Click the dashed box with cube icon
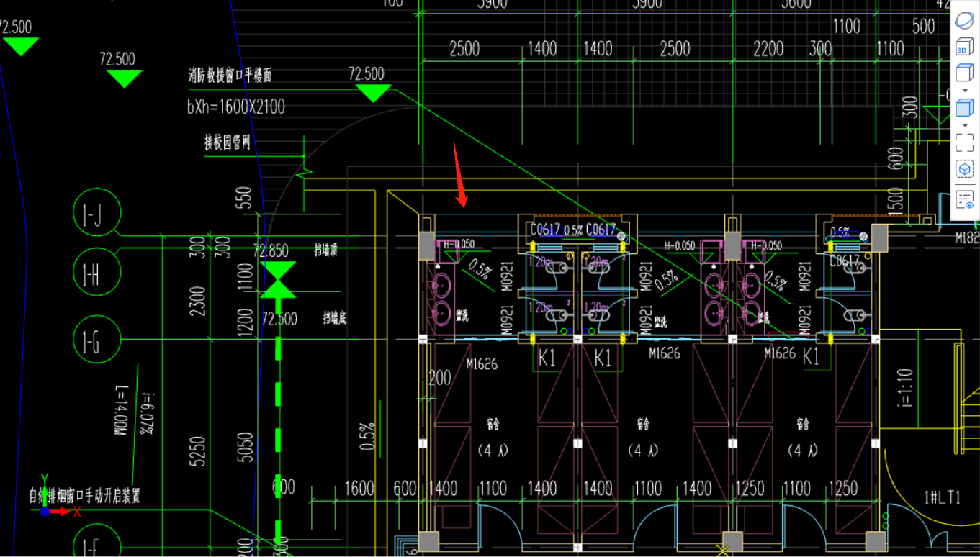The image size is (980, 557). coord(964,170)
